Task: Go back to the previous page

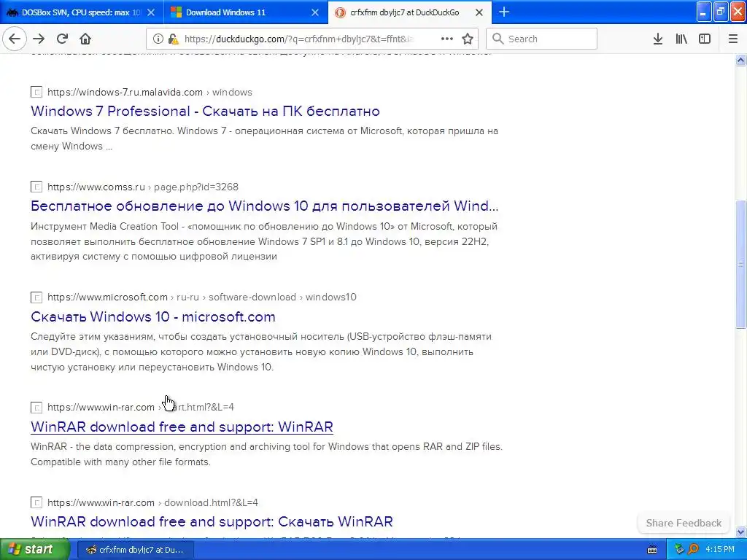Action: point(15,39)
